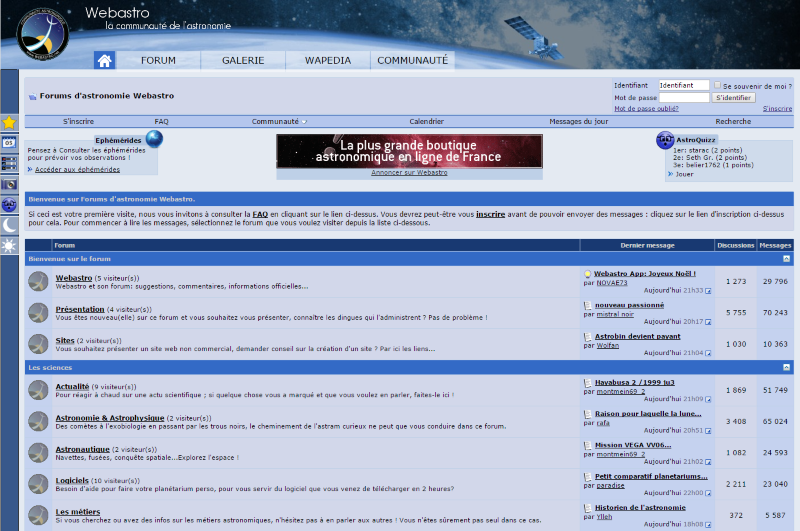Open the FORUM main tab
This screenshot has width=800, height=531.
(158, 60)
